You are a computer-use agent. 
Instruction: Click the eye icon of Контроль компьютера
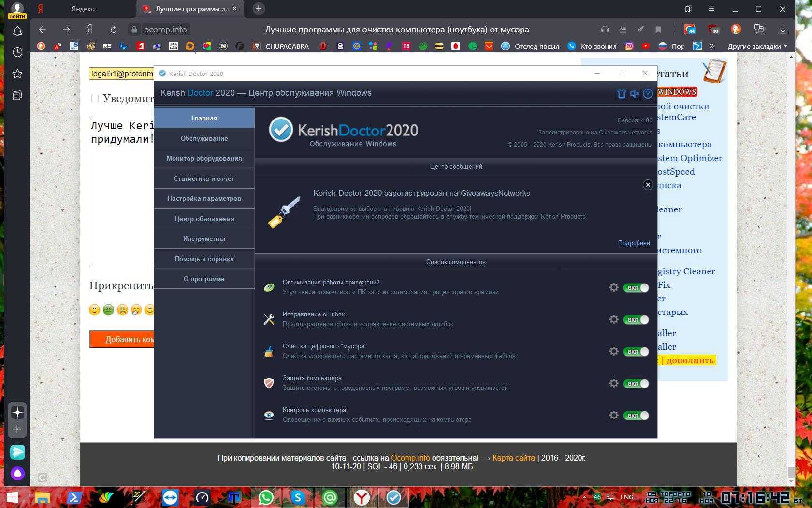pos(269,415)
